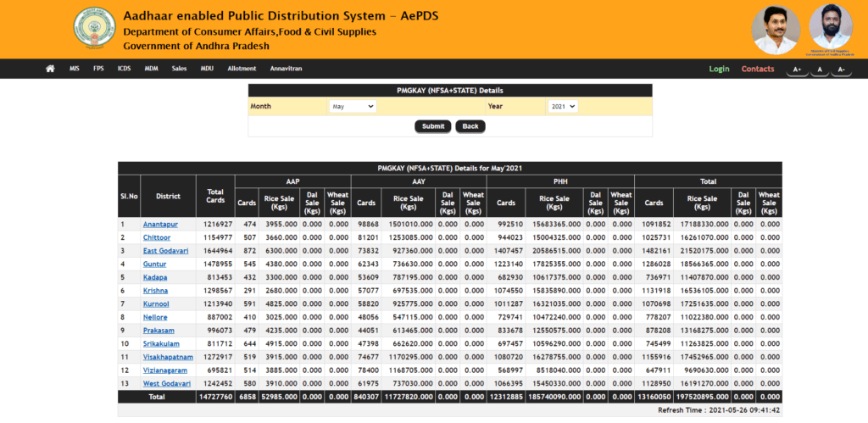
Task: Open the MDU menu
Action: [207, 69]
